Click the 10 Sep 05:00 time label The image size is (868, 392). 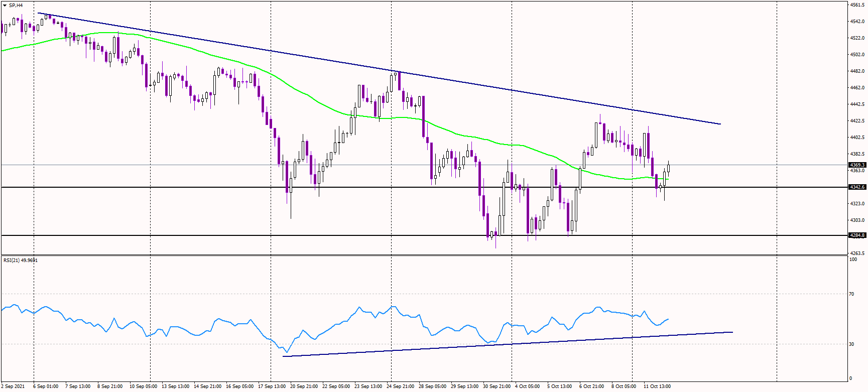[144, 386]
